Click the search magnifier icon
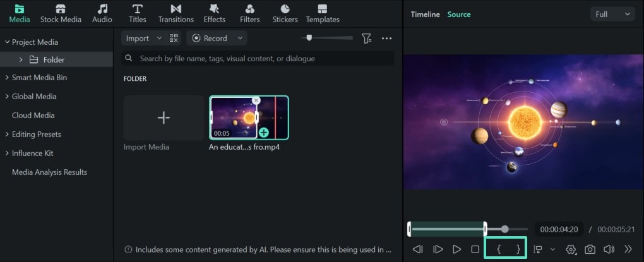 pos(129,58)
